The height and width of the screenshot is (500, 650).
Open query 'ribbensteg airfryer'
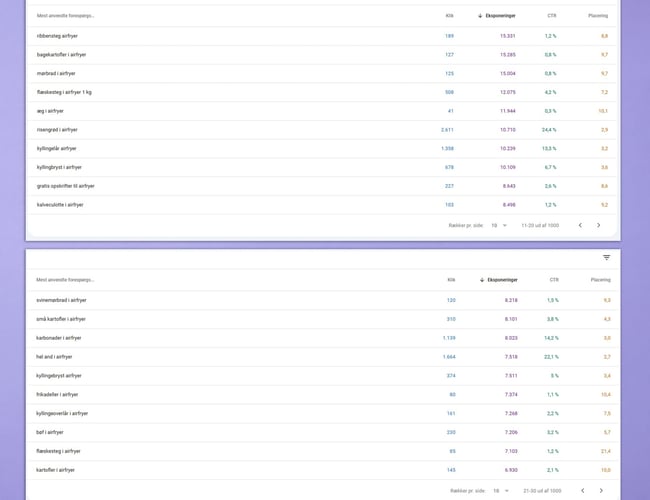pyautogui.click(x=57, y=35)
